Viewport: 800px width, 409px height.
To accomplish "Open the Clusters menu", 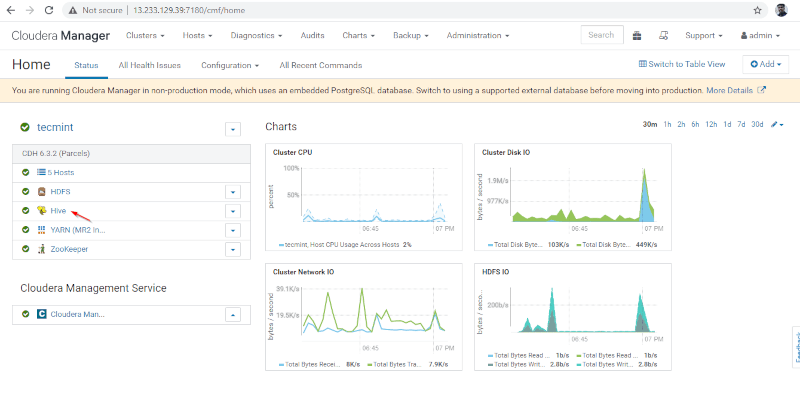I will pos(145,36).
